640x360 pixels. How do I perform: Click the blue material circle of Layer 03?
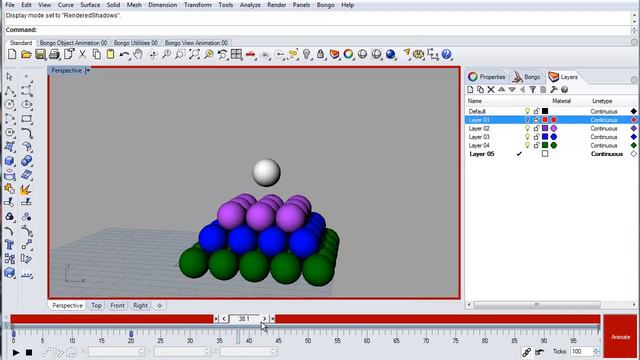554,137
